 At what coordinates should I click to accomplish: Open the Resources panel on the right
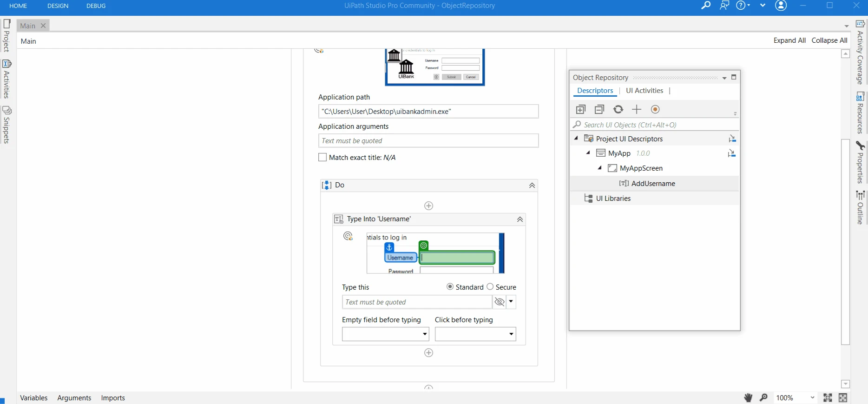(860, 113)
